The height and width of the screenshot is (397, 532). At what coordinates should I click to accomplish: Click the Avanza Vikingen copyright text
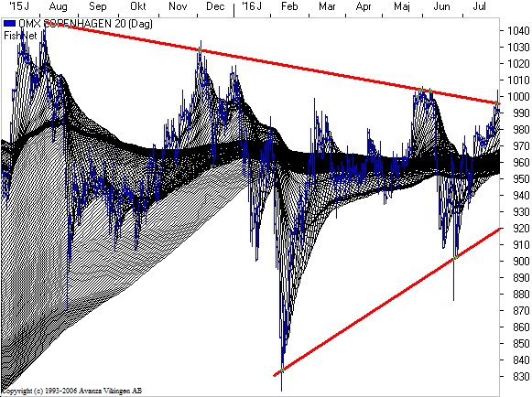pos(71,391)
